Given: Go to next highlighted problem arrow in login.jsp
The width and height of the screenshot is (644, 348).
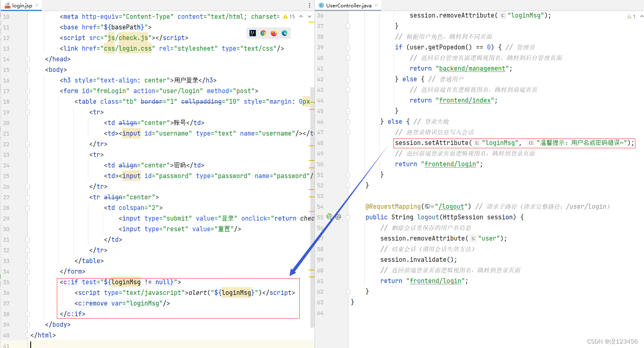Looking at the screenshot, I should click(x=310, y=16).
